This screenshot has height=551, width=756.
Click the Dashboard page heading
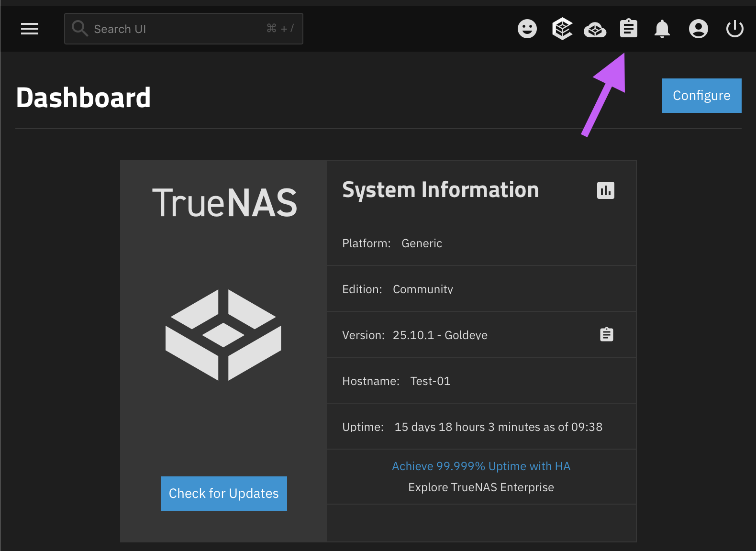click(x=83, y=98)
